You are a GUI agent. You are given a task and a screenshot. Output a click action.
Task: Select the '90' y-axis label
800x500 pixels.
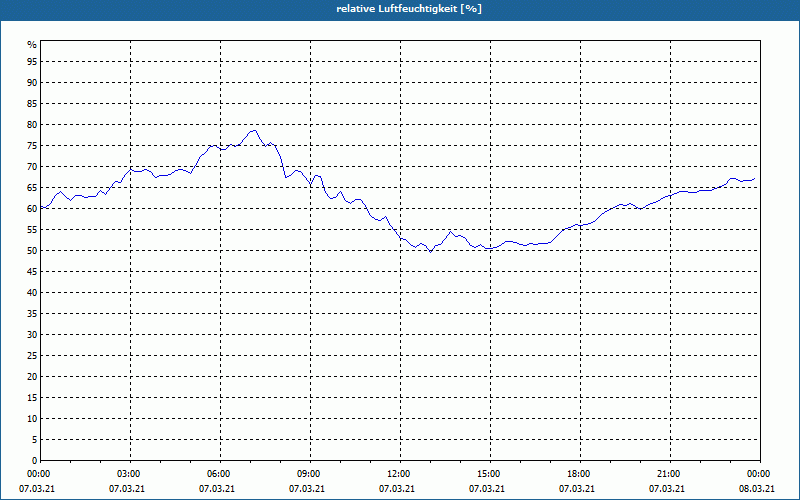point(32,83)
